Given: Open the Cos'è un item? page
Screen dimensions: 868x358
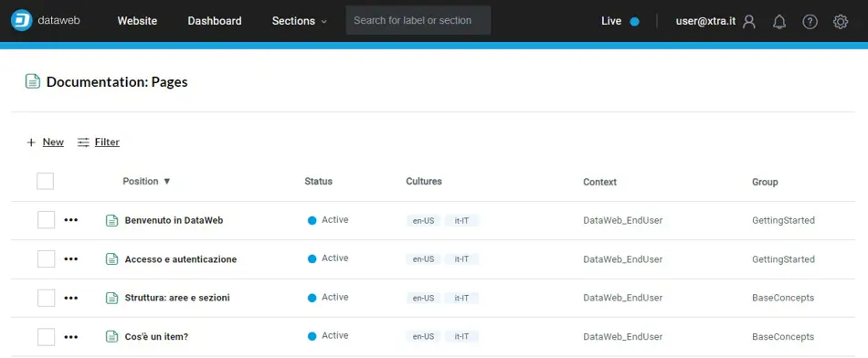Looking at the screenshot, I should coord(156,336).
